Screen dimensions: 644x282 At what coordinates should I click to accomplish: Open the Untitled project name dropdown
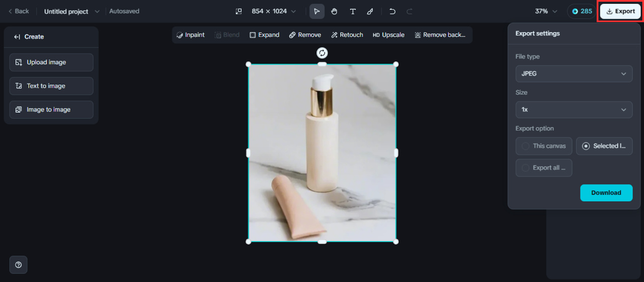[72, 11]
